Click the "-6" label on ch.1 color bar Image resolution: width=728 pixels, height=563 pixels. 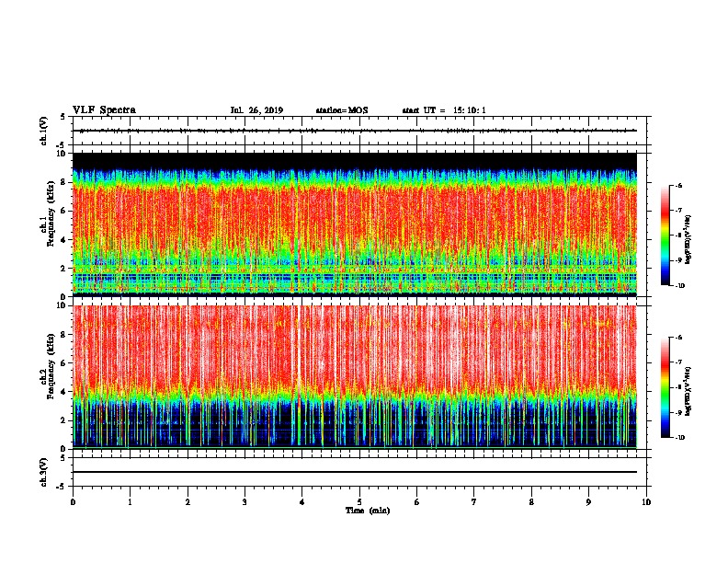tap(679, 185)
